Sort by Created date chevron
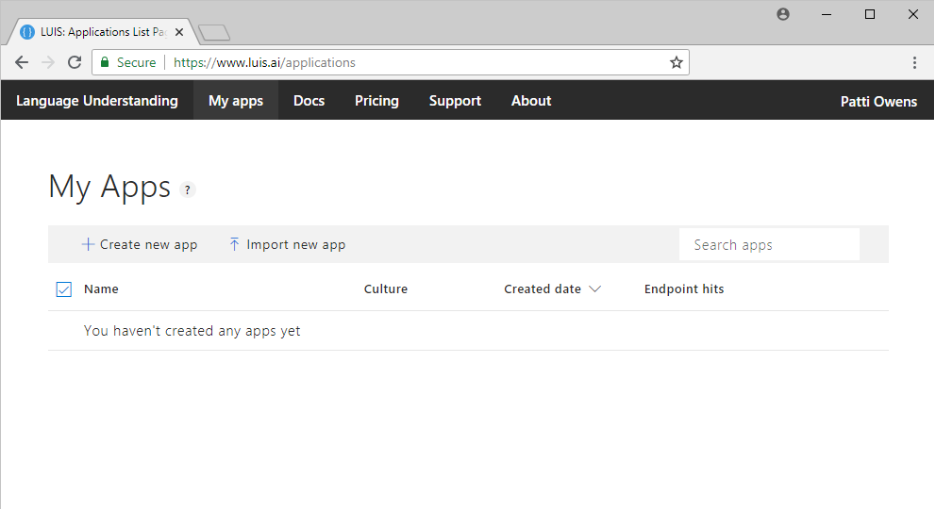The height and width of the screenshot is (509, 934). pyautogui.click(x=595, y=289)
